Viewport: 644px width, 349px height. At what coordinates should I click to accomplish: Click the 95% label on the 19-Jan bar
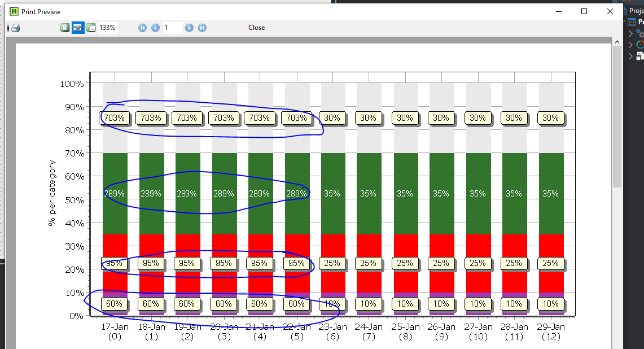tap(187, 263)
